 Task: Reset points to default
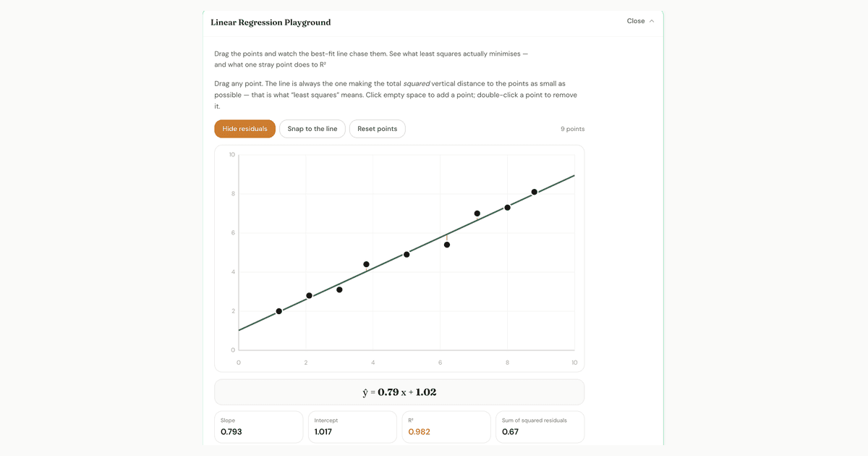click(378, 129)
